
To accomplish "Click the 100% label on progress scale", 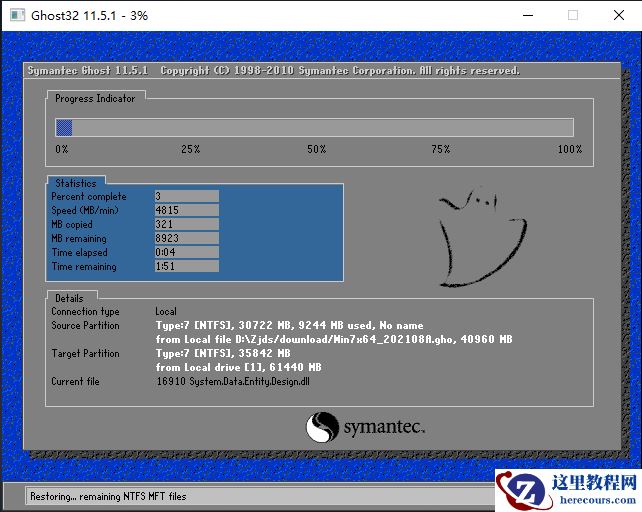I will pos(569,149).
